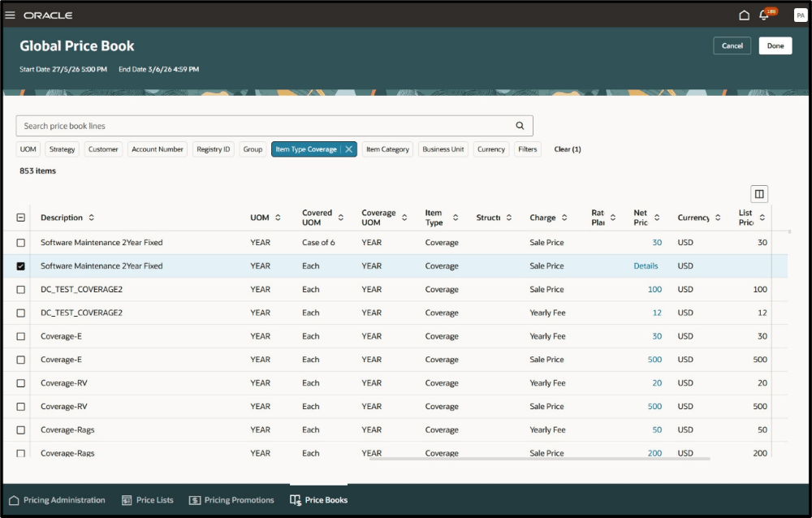The height and width of the screenshot is (518, 812).
Task: Check Coverage-E Yearly Fee row
Action: coord(21,336)
